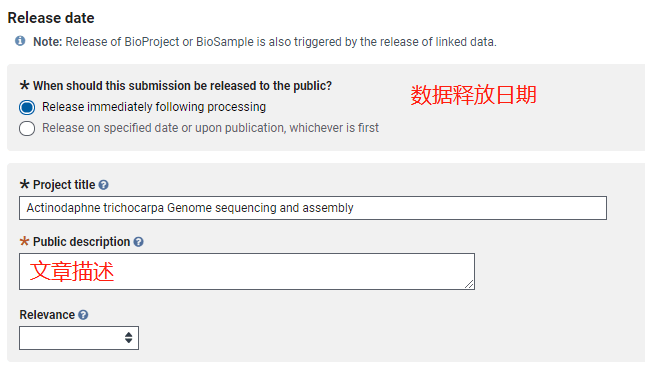
Task: Click the Relevance field label
Action: coord(47,315)
